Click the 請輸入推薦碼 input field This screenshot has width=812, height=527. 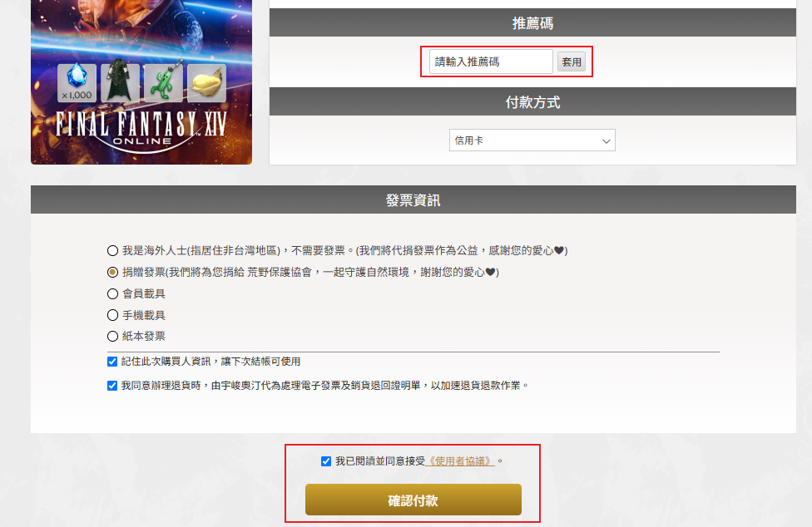coord(491,62)
